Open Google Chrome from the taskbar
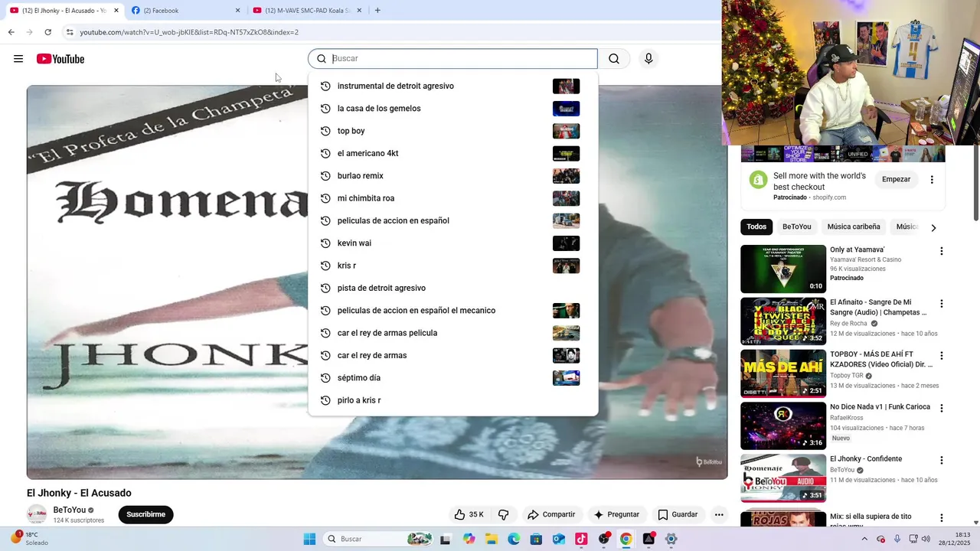The width and height of the screenshot is (980, 551). click(x=626, y=539)
